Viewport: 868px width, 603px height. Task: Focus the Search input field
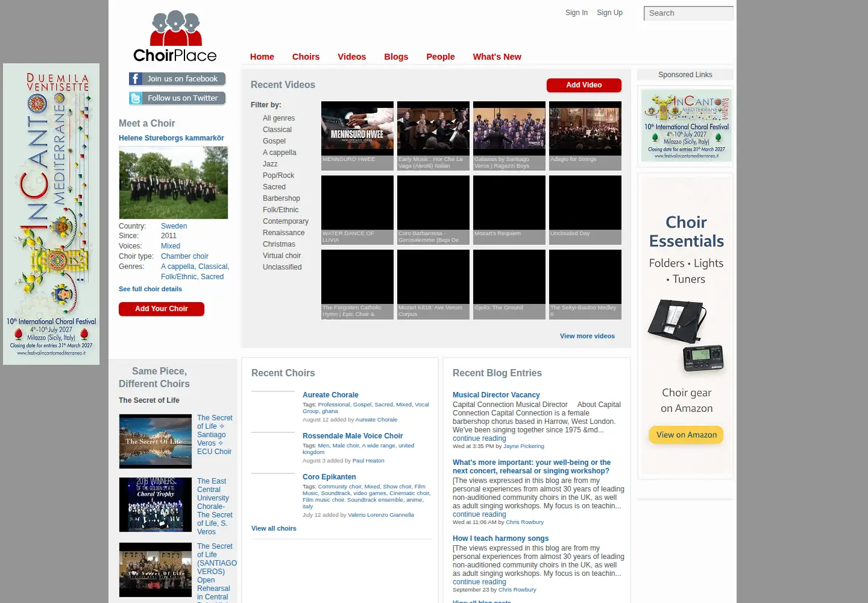point(688,13)
